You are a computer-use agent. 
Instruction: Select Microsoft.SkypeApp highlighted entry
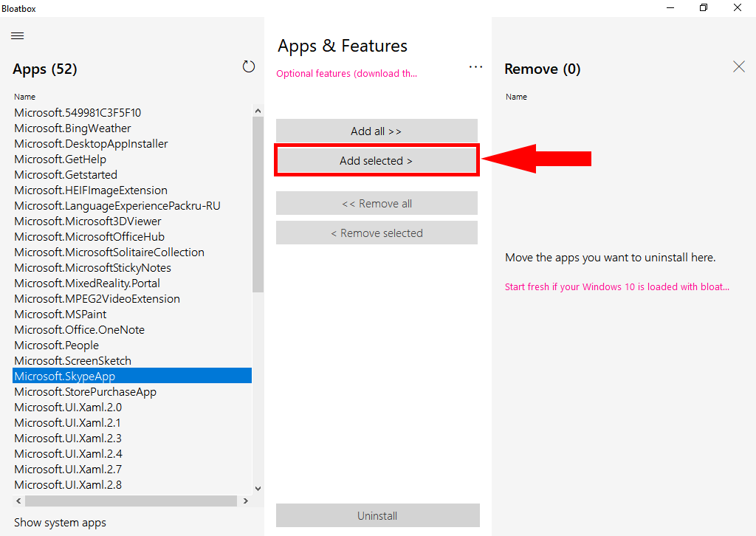65,377
